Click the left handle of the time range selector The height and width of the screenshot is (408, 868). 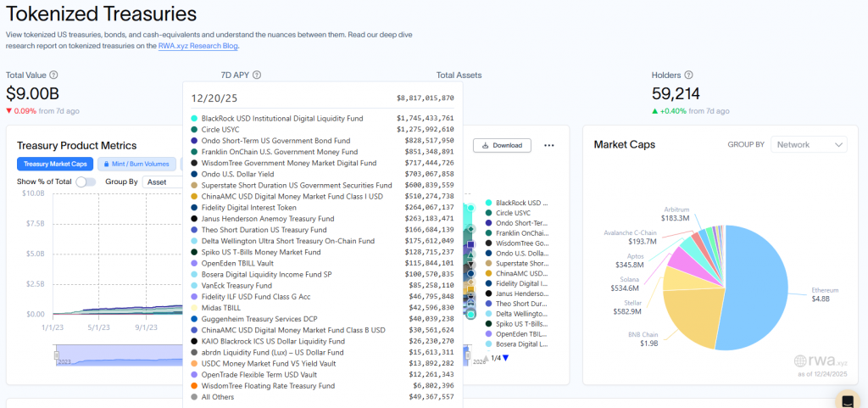pos(56,355)
